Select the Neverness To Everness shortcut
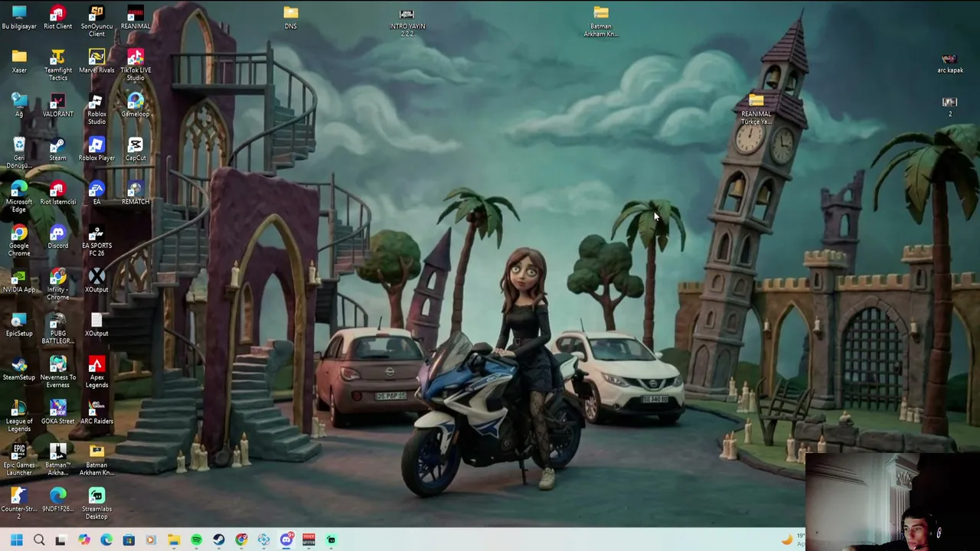980x551 pixels. [x=57, y=372]
